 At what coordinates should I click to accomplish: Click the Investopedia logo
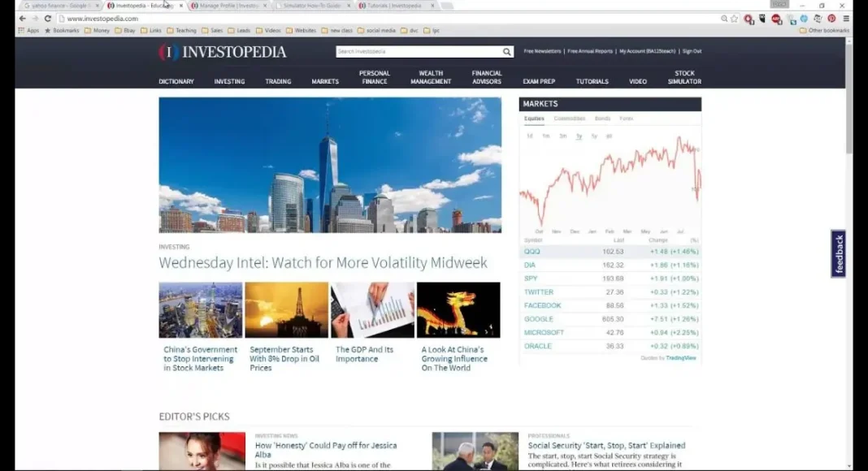[223, 52]
